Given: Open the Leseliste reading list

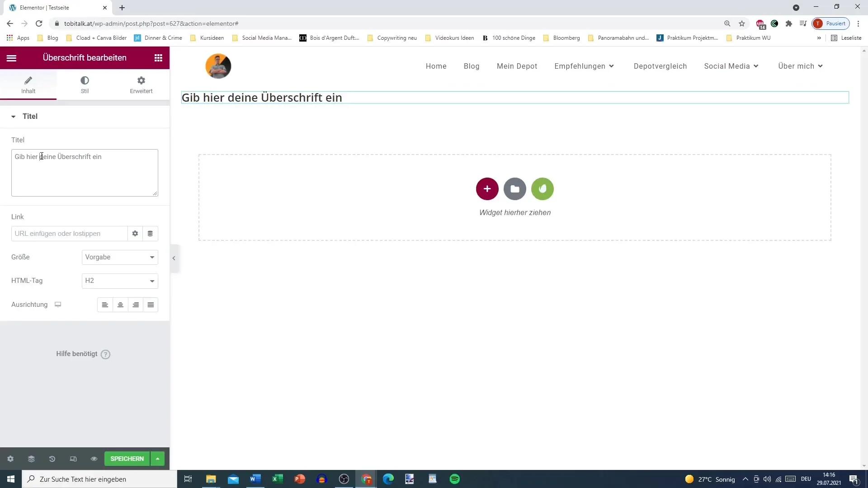Looking at the screenshot, I should [x=846, y=38].
